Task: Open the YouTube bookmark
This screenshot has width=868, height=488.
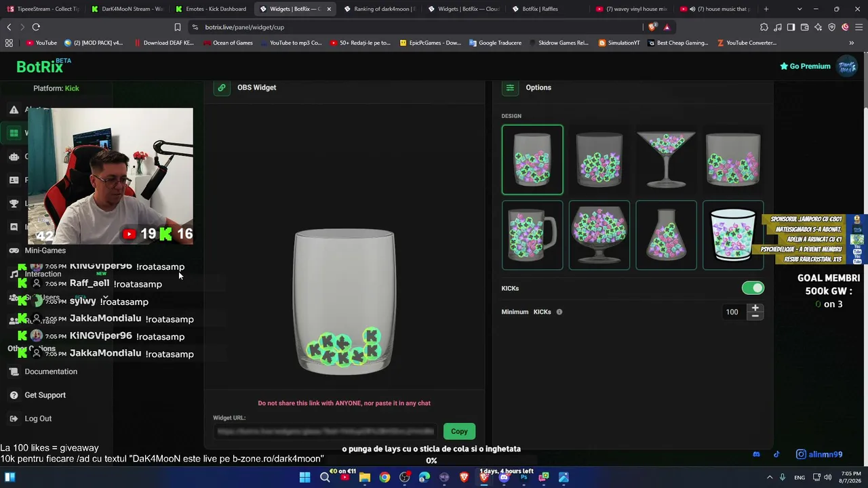Action: tap(41, 43)
